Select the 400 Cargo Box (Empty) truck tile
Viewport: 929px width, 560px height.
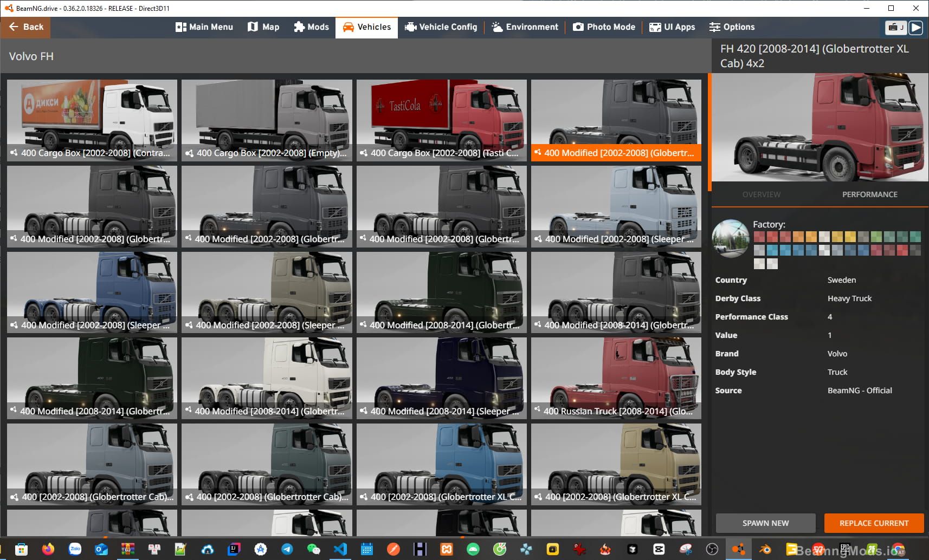pos(267,120)
